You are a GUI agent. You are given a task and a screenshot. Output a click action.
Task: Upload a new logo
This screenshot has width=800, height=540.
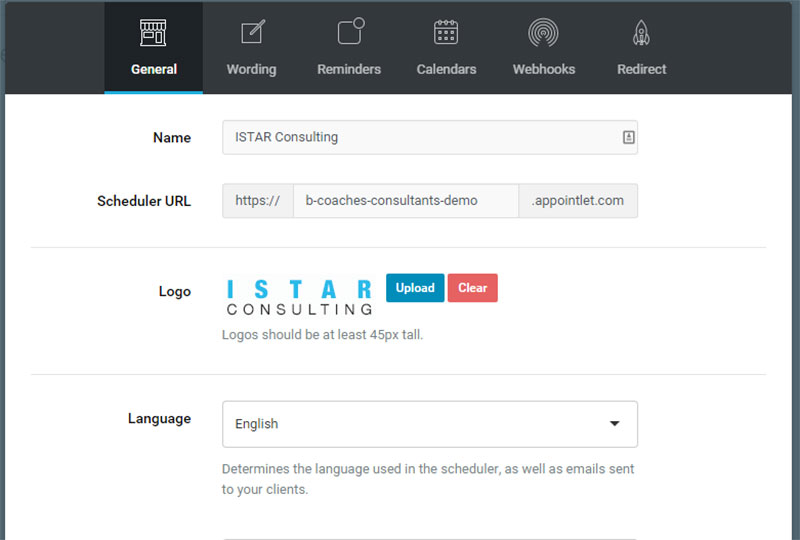point(415,288)
